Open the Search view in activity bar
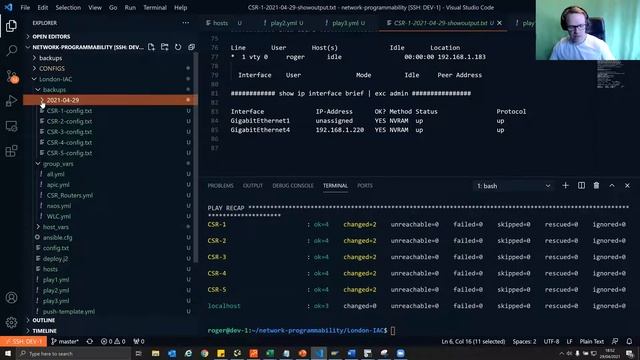The width and height of the screenshot is (640, 360). coord(11,51)
